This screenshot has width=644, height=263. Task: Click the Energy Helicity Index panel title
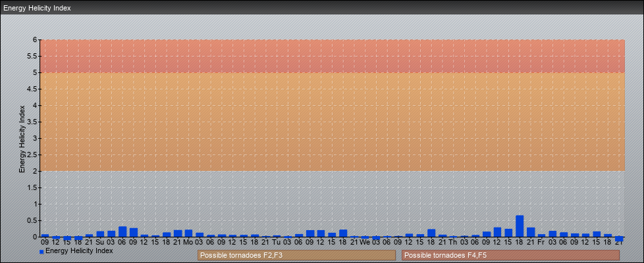(x=38, y=8)
